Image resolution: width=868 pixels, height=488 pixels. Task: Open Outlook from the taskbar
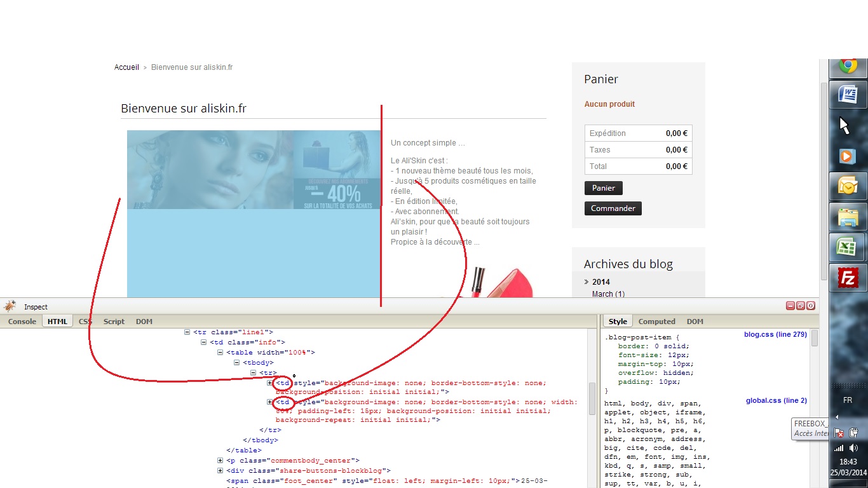848,186
